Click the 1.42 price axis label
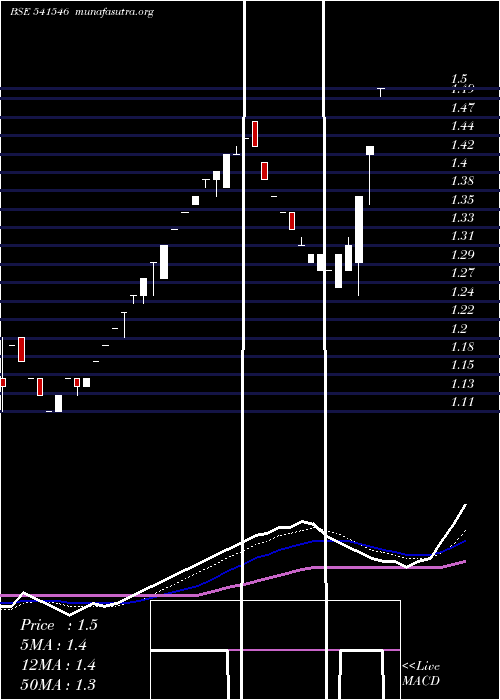The image size is (500, 700). (463, 145)
